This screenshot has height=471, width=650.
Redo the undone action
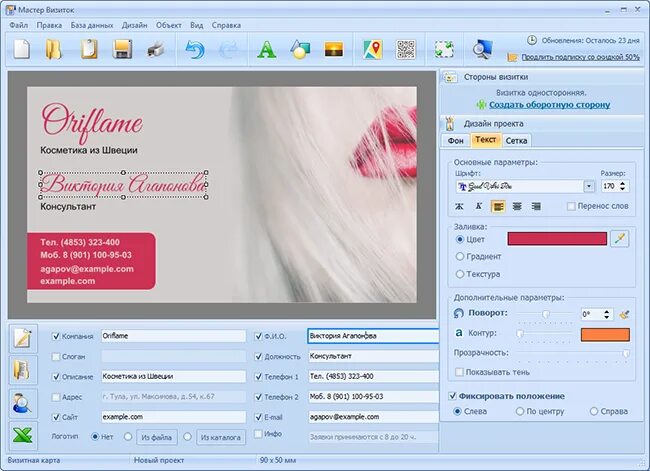[x=228, y=50]
